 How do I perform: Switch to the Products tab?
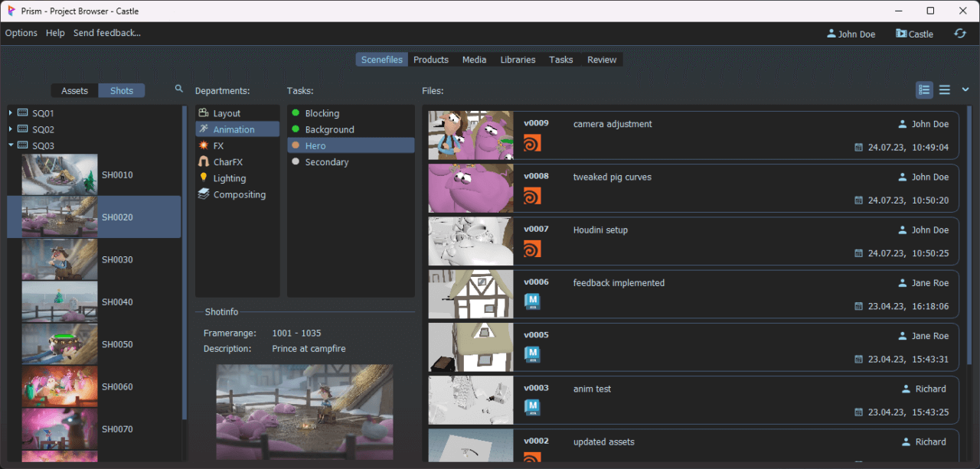430,59
